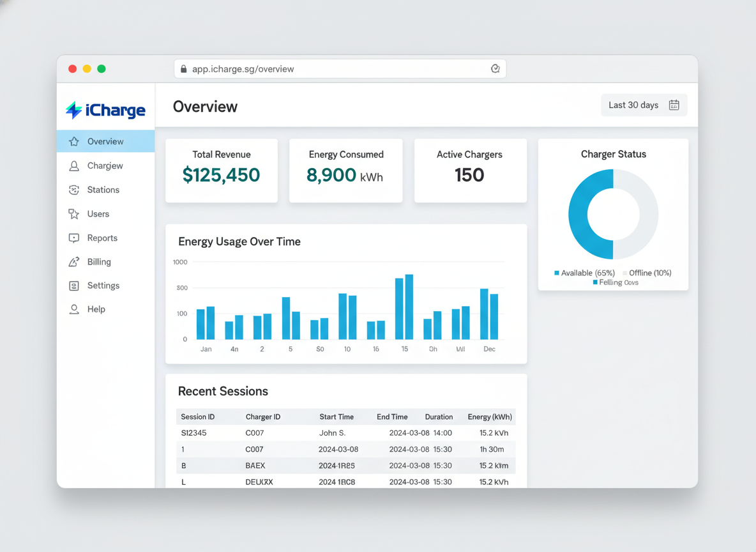Click the Stations sidebar icon
This screenshot has height=552, width=756.
click(x=74, y=190)
